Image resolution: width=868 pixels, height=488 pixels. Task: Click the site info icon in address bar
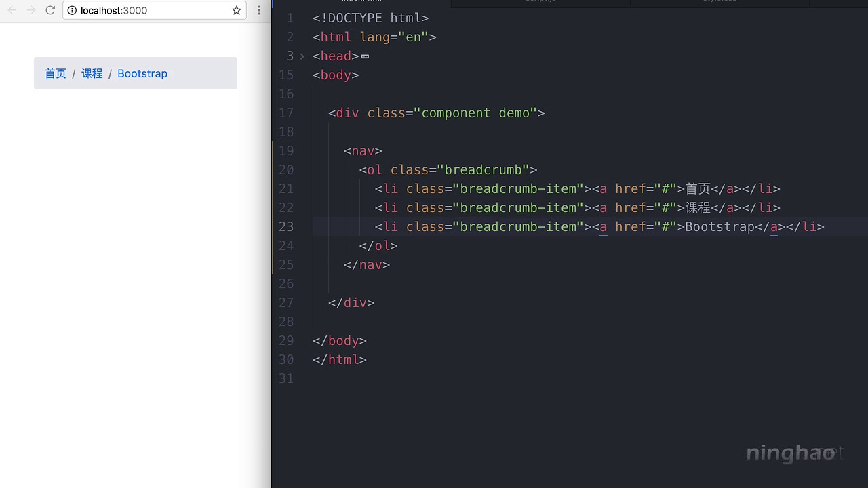click(x=73, y=10)
